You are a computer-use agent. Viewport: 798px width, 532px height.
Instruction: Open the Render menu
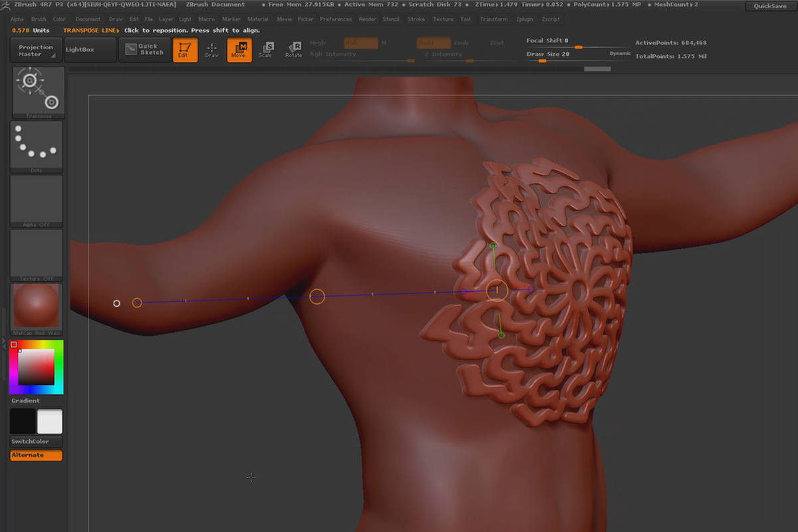(x=368, y=19)
